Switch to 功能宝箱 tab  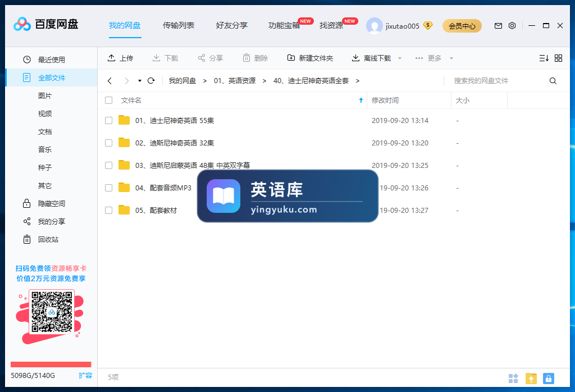coord(284,25)
